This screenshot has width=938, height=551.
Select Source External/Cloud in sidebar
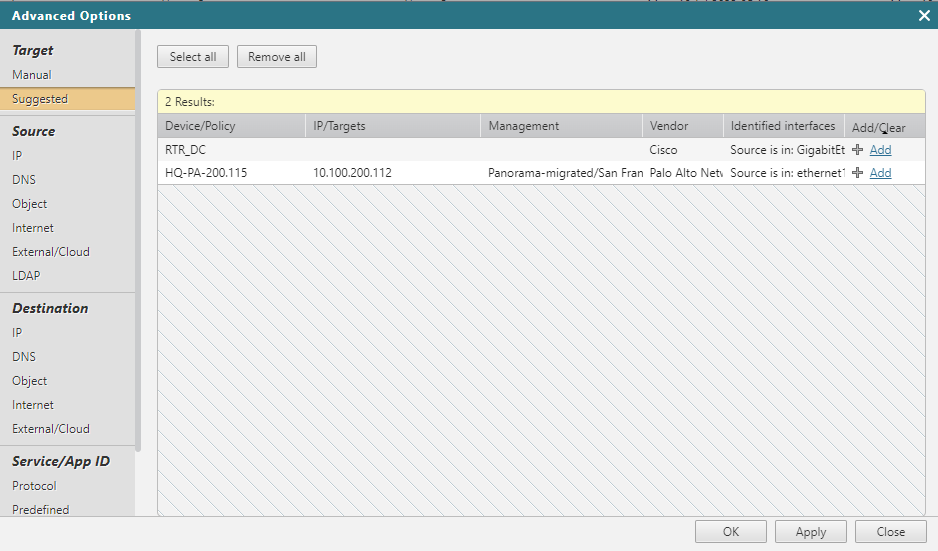tap(50, 252)
